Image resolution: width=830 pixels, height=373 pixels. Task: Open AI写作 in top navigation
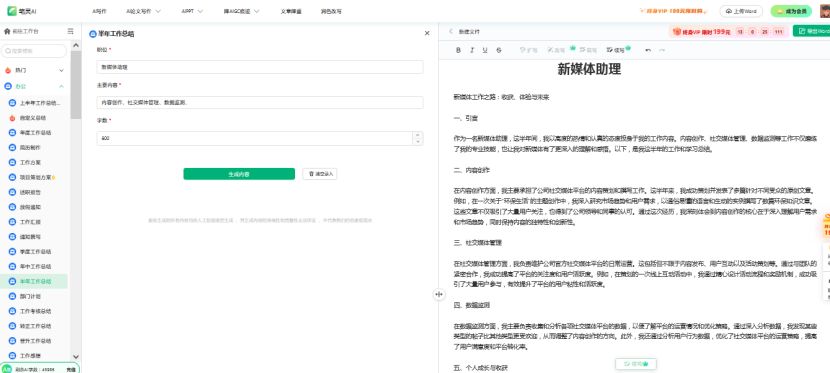coord(99,11)
